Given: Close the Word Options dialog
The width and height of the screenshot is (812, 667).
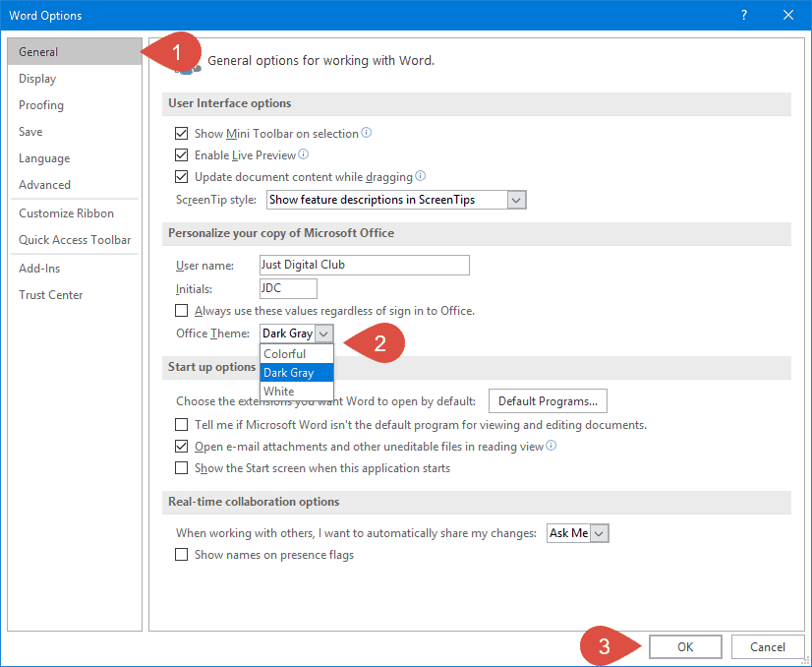Looking at the screenshot, I should tap(788, 15).
